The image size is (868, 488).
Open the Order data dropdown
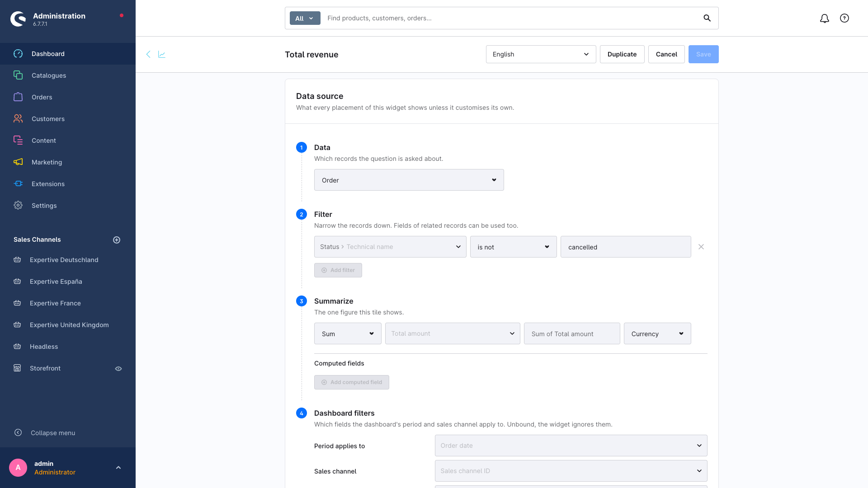click(x=409, y=180)
